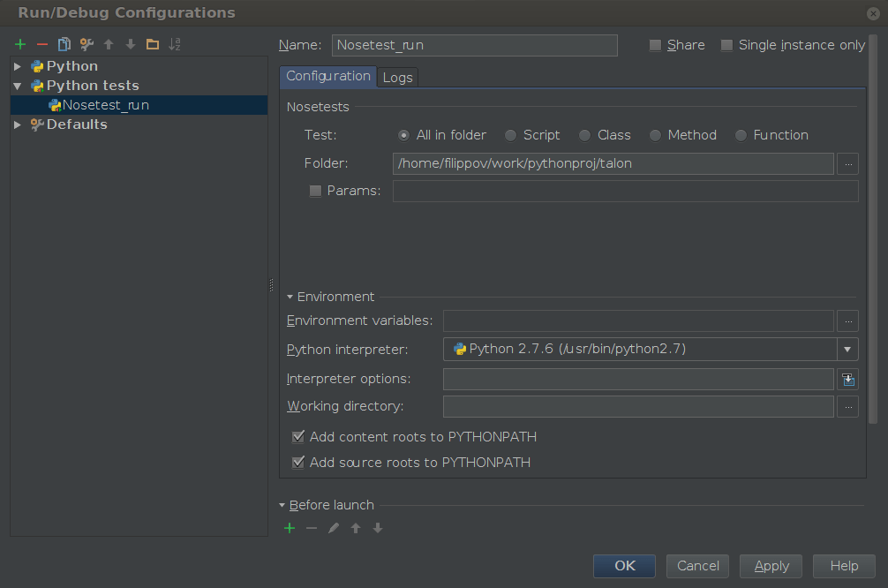Click the Apply button
The image size is (888, 588).
770,566
